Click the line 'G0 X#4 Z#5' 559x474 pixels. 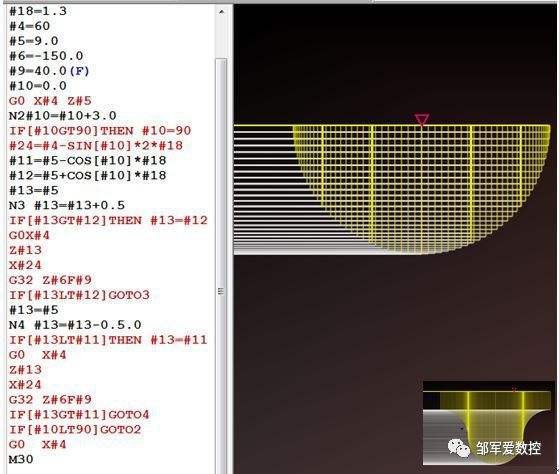[x=50, y=101]
